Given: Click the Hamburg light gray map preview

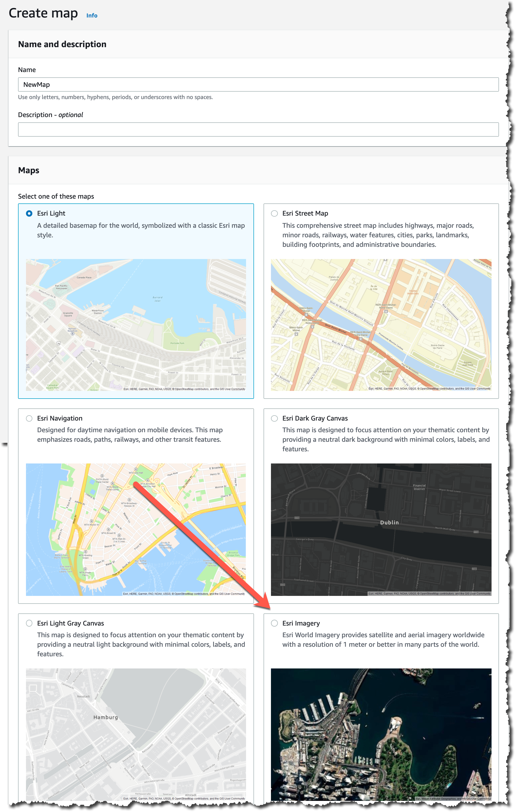Looking at the screenshot, I should pos(136,734).
